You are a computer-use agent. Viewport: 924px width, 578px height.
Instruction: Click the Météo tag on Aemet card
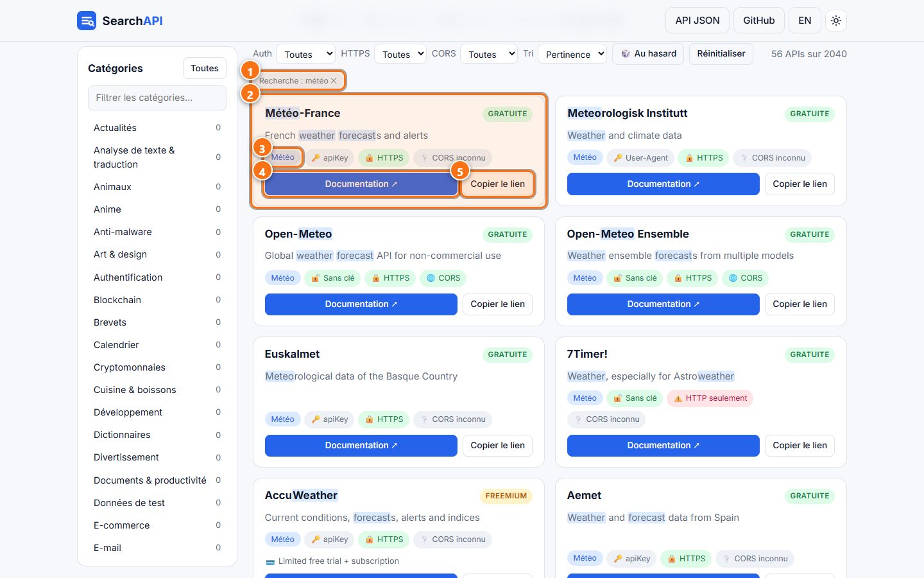585,558
